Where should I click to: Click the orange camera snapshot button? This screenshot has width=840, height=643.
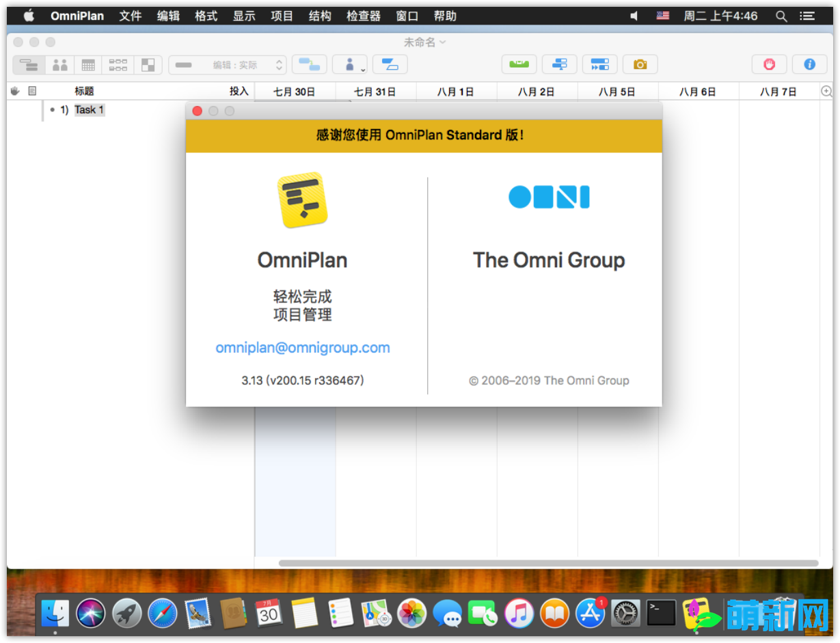(640, 65)
